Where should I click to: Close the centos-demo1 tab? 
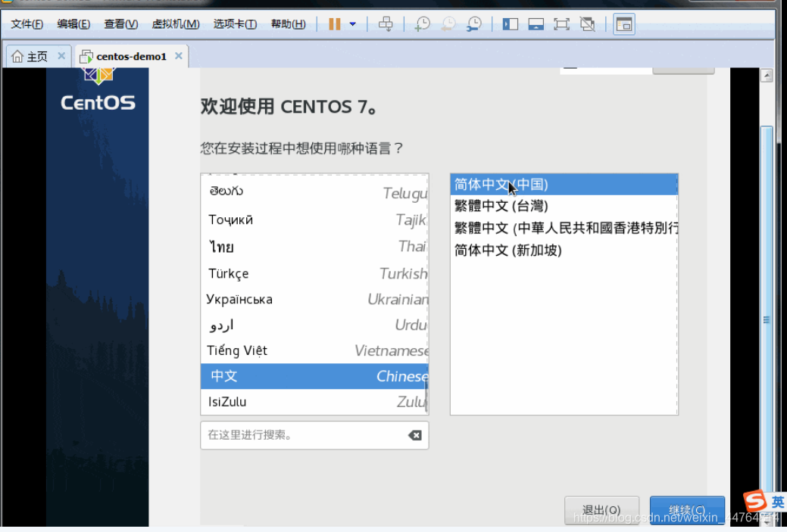[178, 56]
